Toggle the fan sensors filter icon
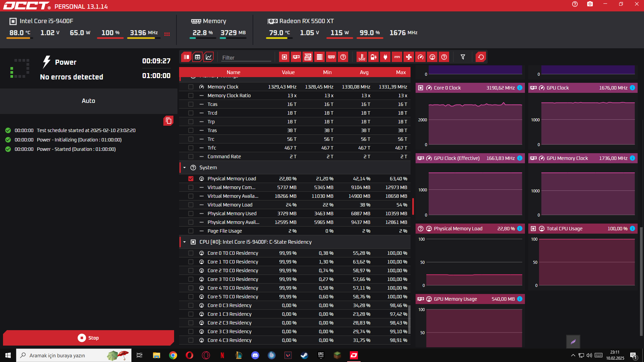Image resolution: width=644 pixels, height=362 pixels. [409, 57]
